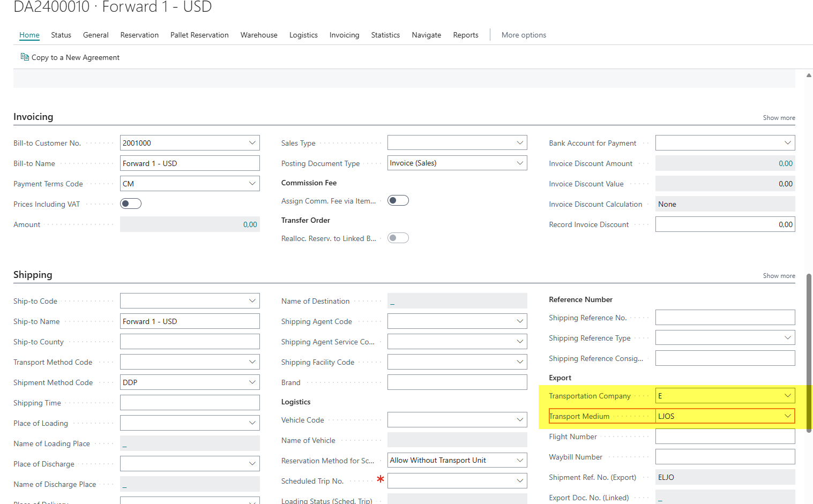The width and height of the screenshot is (813, 504).
Task: Click the scrollbar up arrow
Action: coord(809,76)
